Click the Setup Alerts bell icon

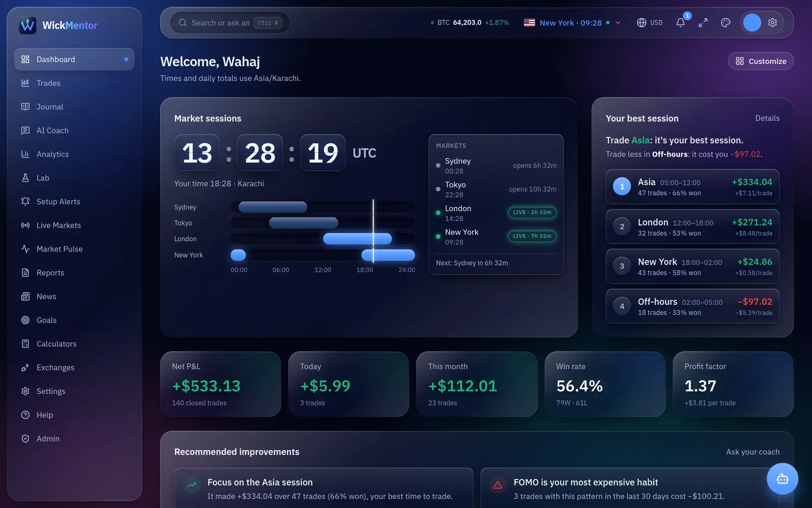click(25, 202)
